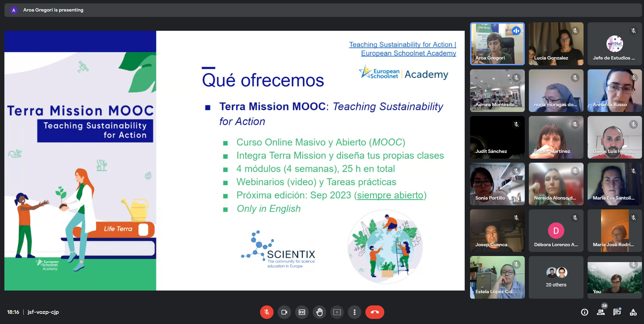Open the present now screen share button

point(337,312)
